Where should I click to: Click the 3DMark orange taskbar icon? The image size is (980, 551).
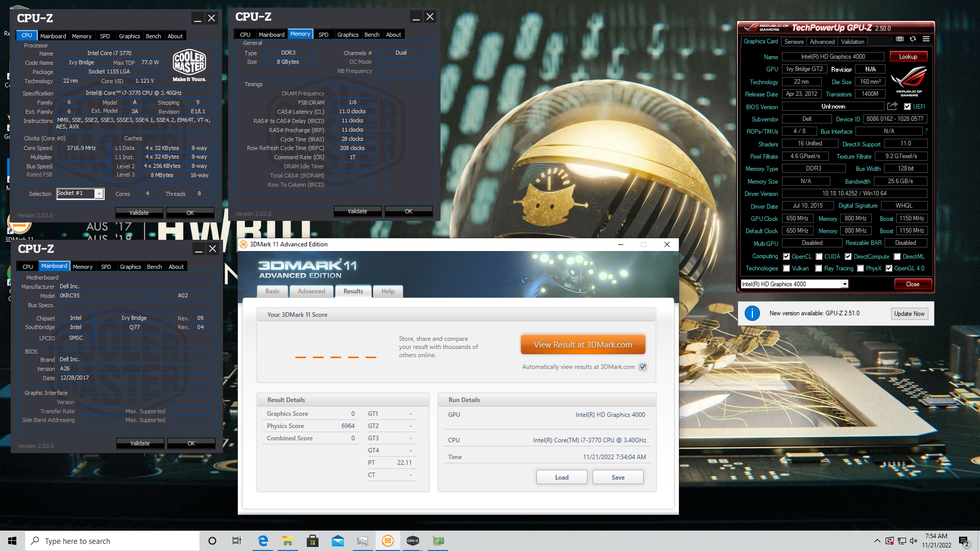(388, 541)
